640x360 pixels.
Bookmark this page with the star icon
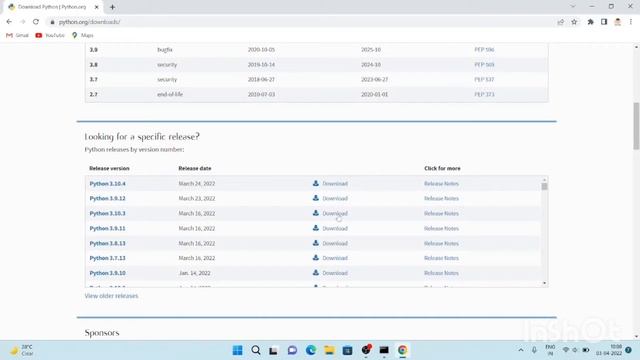(574, 22)
